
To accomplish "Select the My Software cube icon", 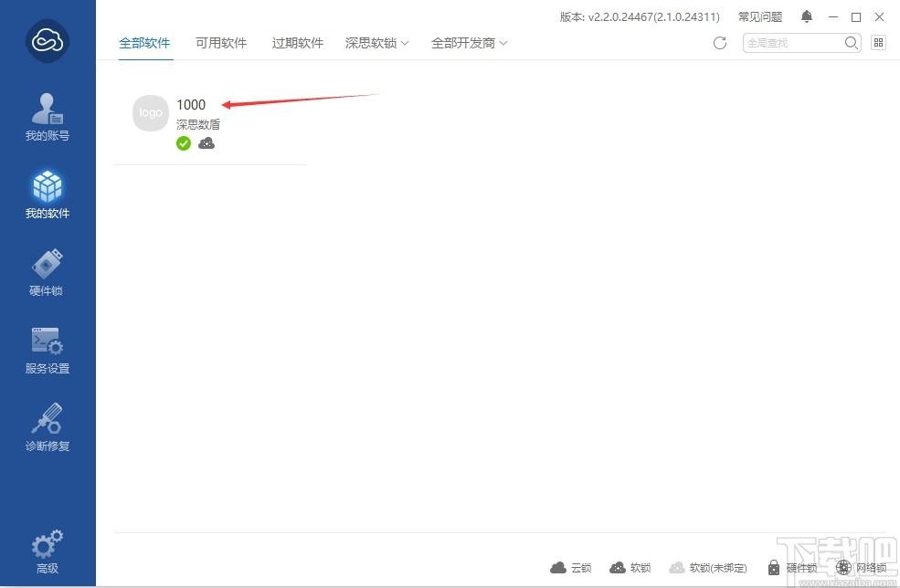I will pos(48,186).
